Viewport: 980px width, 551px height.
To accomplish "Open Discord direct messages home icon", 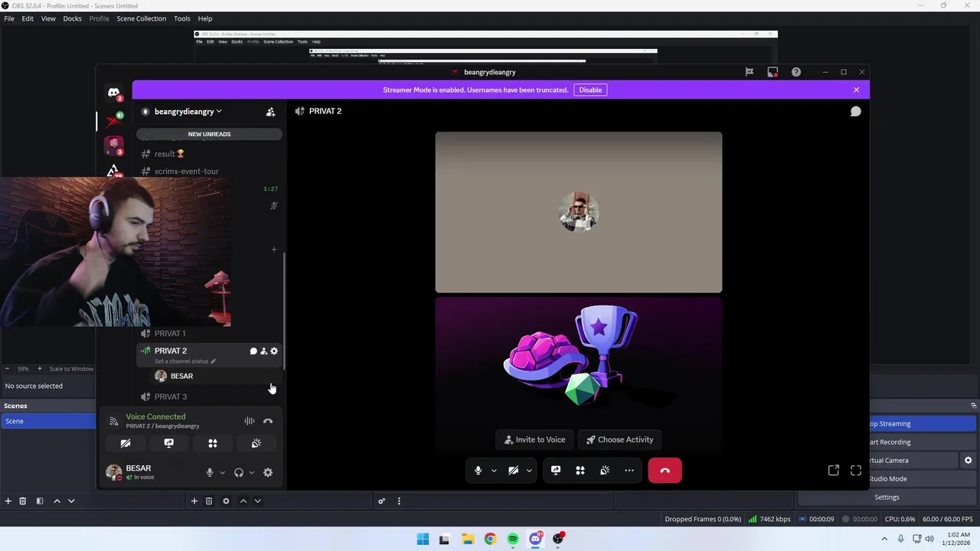I will (113, 93).
